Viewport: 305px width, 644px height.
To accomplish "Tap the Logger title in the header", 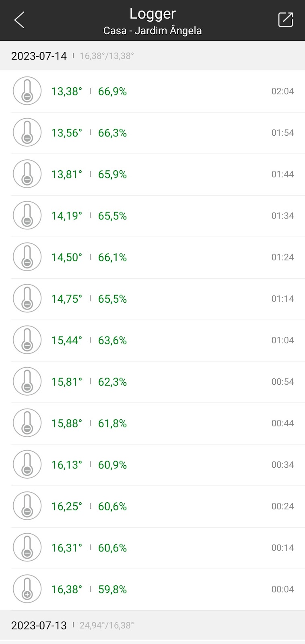I will coord(152,14).
